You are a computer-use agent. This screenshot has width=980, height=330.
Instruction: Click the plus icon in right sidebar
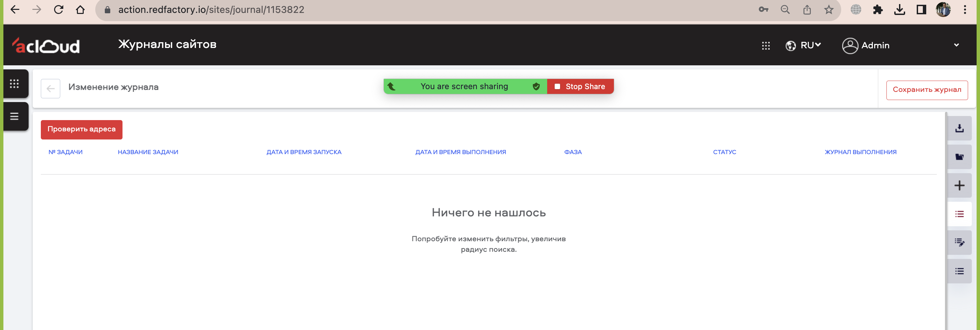tap(960, 185)
